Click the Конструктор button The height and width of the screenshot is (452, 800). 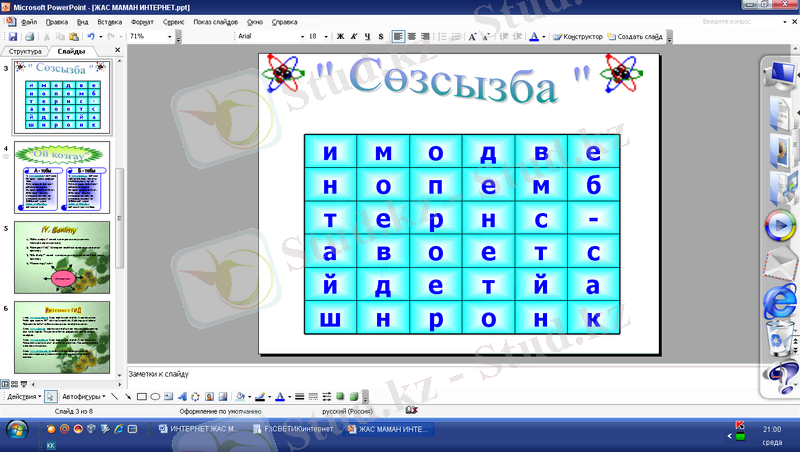pyautogui.click(x=577, y=36)
